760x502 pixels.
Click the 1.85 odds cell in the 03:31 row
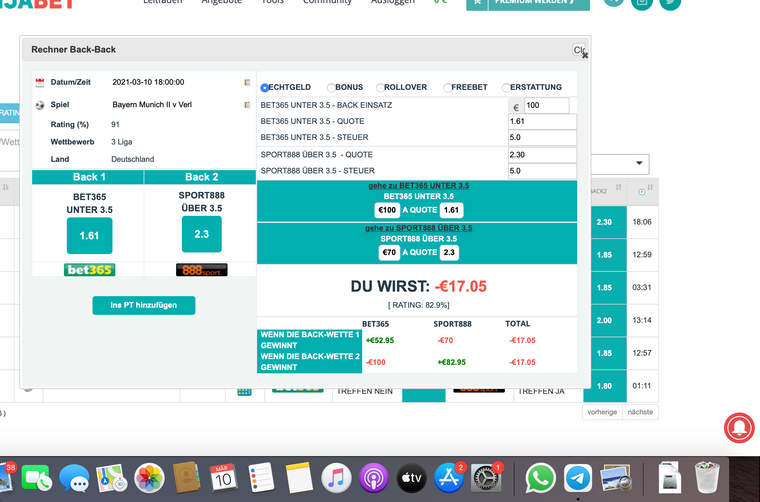(x=605, y=287)
